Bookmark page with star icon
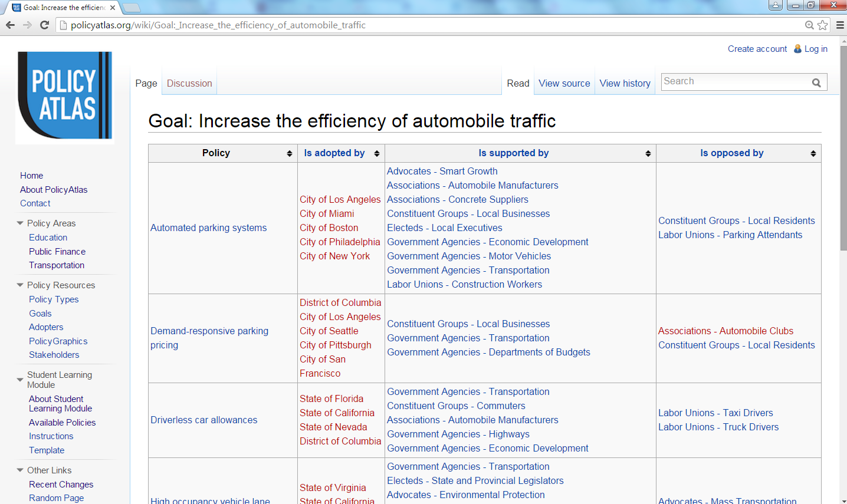 [x=823, y=25]
